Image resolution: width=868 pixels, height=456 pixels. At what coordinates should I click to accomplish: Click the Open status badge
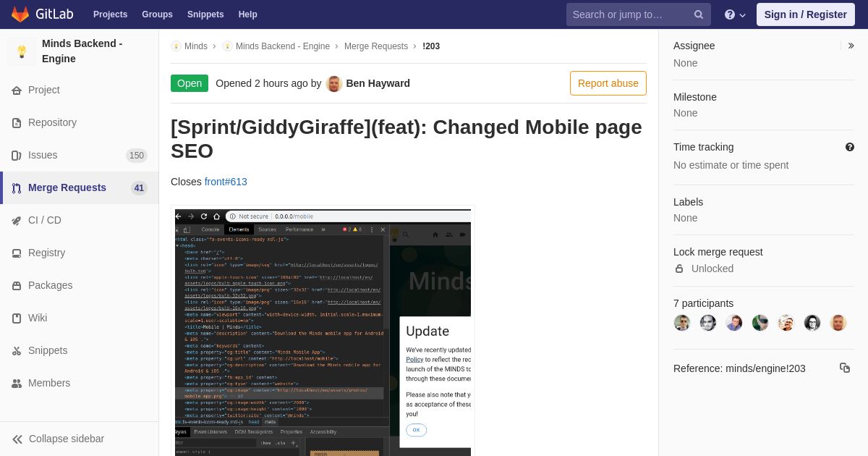(190, 83)
